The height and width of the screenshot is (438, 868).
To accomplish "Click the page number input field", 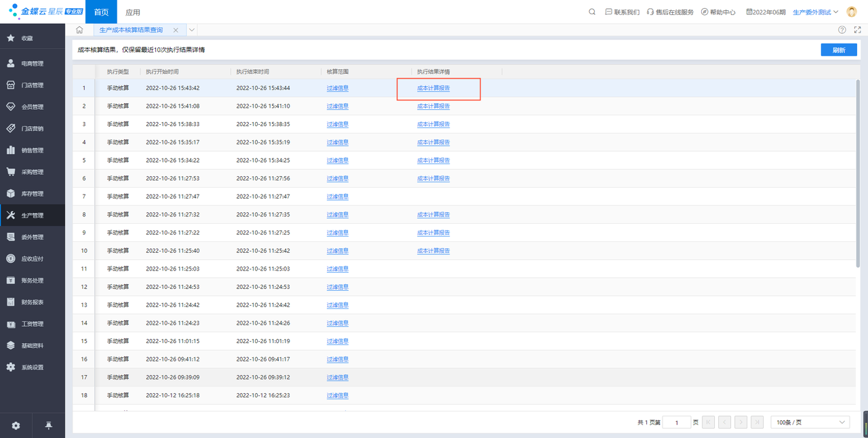I will click(x=676, y=422).
